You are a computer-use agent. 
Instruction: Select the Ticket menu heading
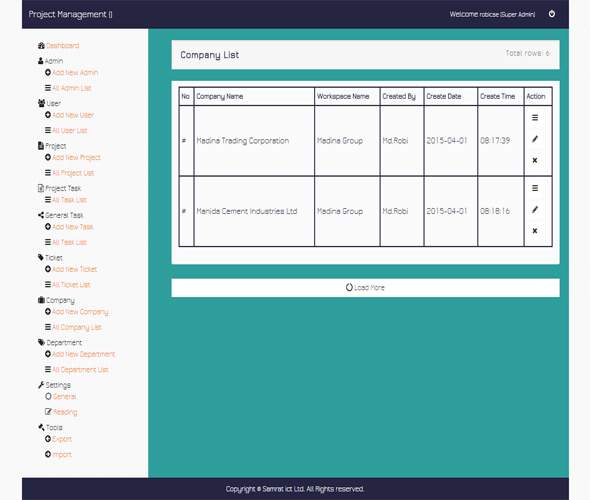[53, 258]
